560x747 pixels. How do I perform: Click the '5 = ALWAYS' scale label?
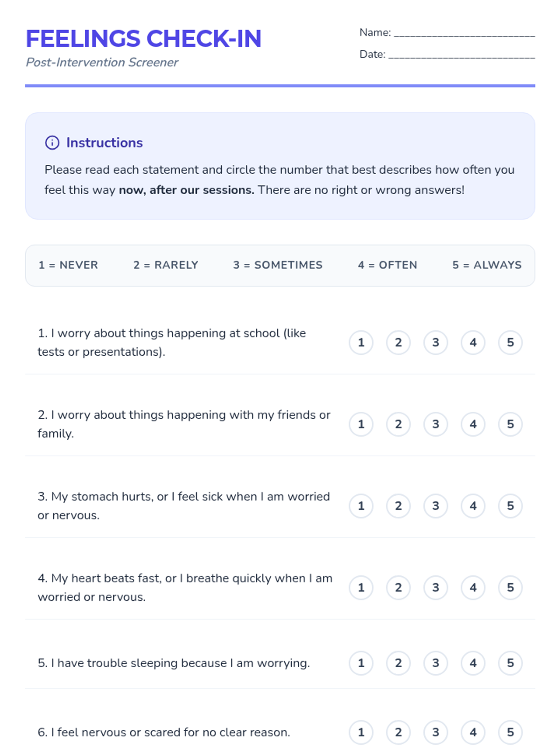click(x=487, y=265)
